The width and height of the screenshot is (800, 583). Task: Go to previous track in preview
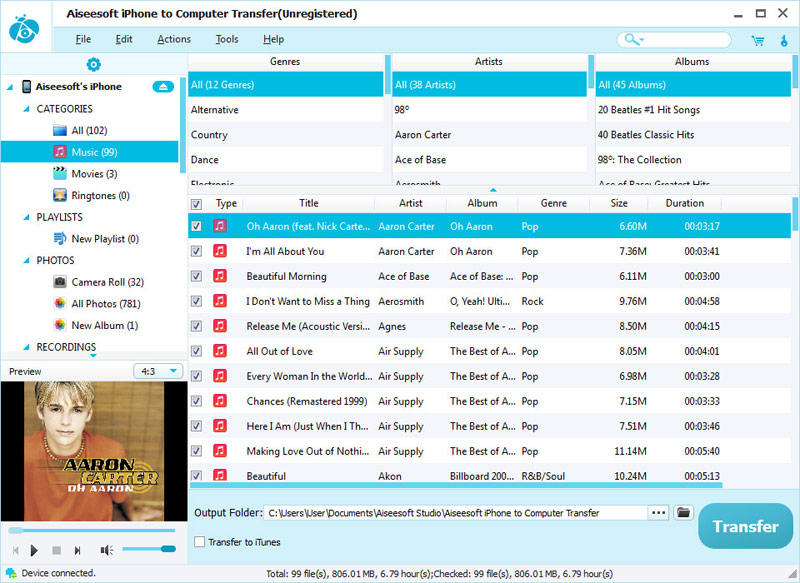tap(16, 550)
